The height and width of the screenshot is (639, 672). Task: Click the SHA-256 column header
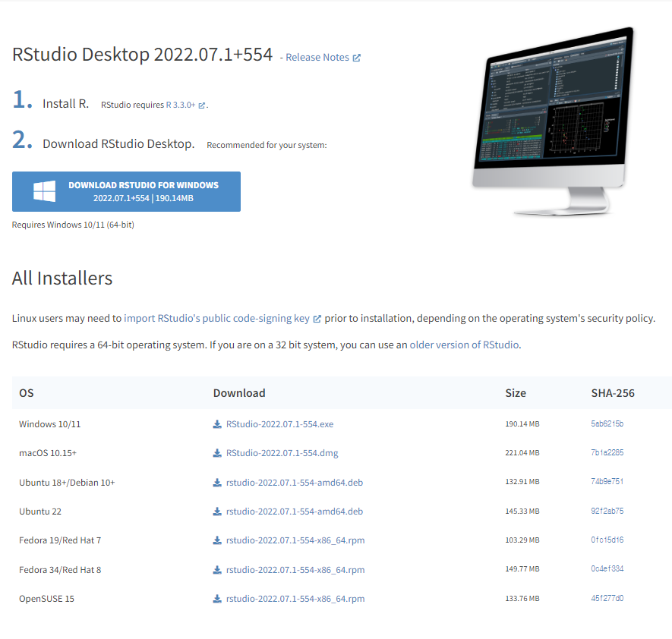click(x=613, y=393)
